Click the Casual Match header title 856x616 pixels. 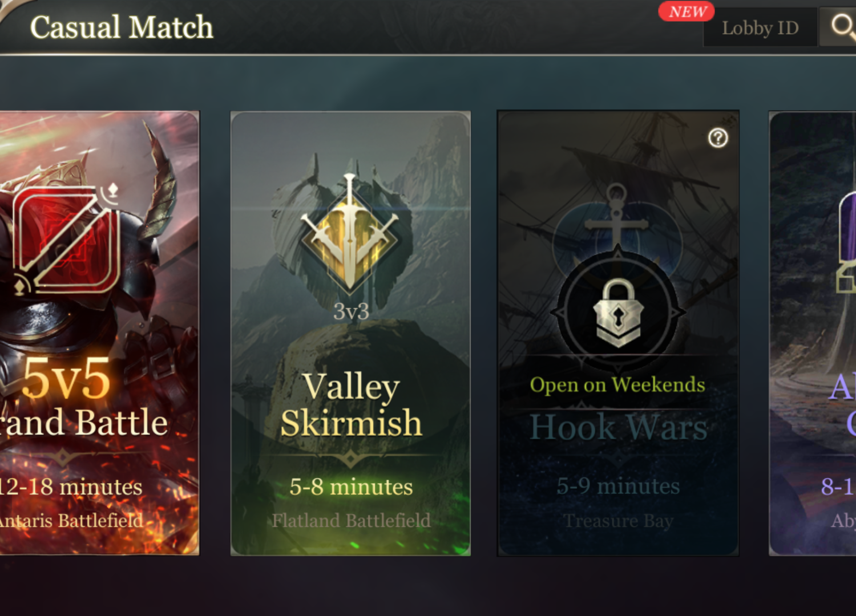[x=122, y=27]
